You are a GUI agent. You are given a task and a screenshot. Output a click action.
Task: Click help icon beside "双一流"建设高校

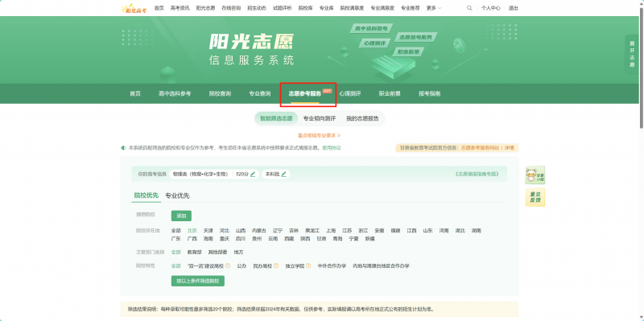click(228, 265)
